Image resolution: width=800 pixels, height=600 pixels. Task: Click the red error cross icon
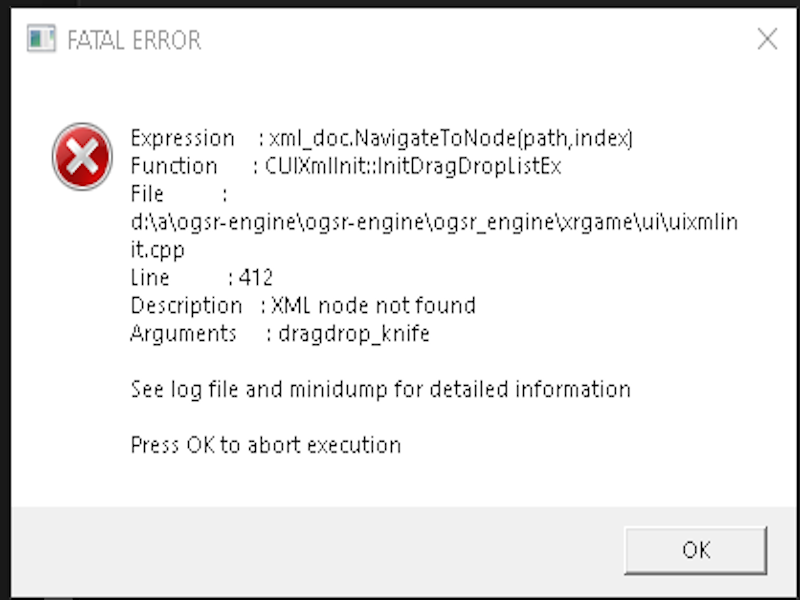click(x=81, y=155)
